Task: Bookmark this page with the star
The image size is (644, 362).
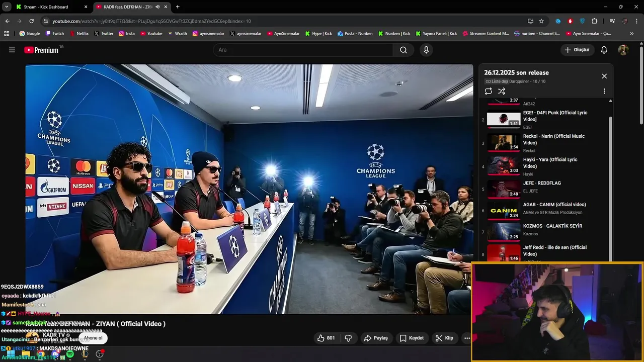Action: 541,21
